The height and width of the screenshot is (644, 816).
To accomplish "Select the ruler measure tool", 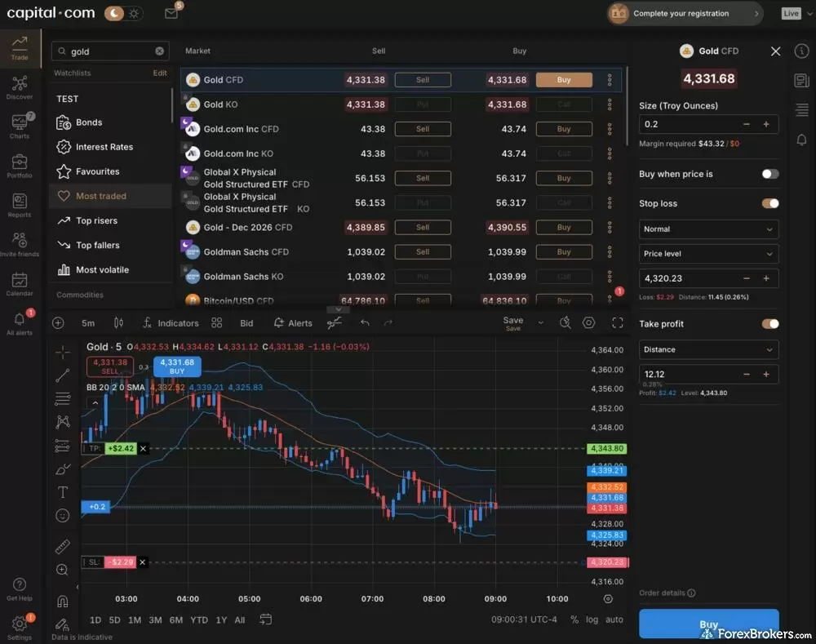I will tap(63, 547).
